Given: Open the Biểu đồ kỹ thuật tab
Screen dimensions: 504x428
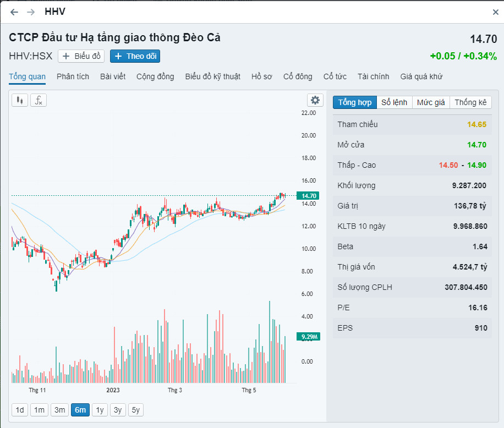Looking at the screenshot, I should (x=212, y=76).
